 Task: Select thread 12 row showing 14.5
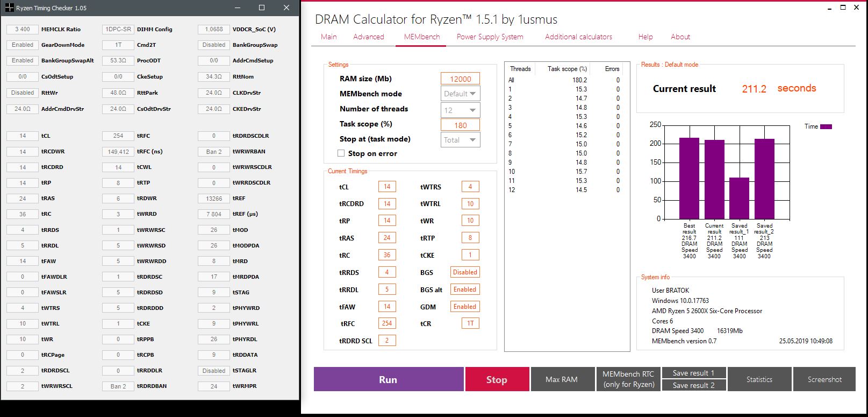564,190
